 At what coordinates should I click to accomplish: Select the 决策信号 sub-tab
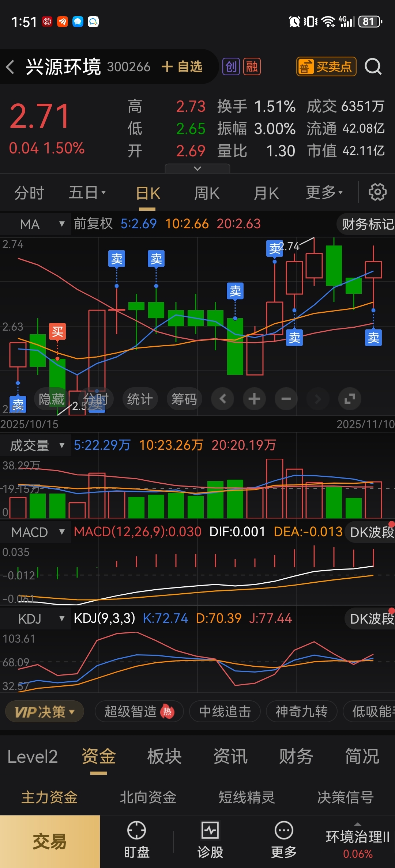point(345,797)
